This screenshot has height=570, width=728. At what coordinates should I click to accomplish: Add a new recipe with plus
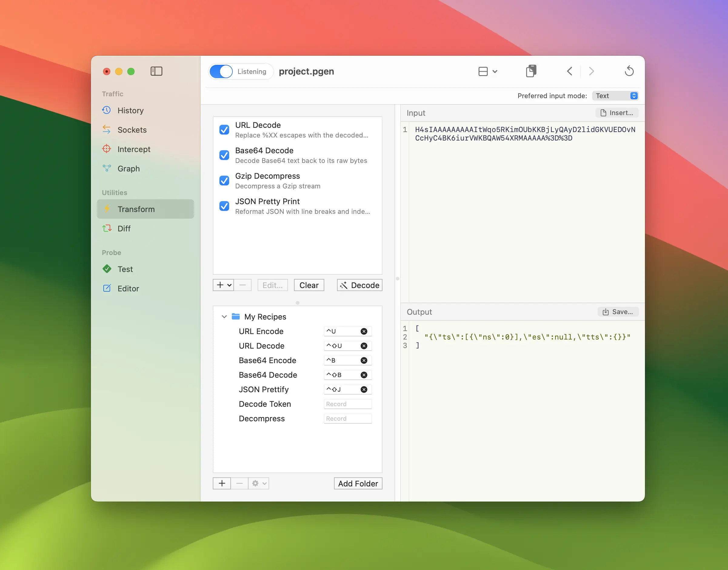point(222,483)
